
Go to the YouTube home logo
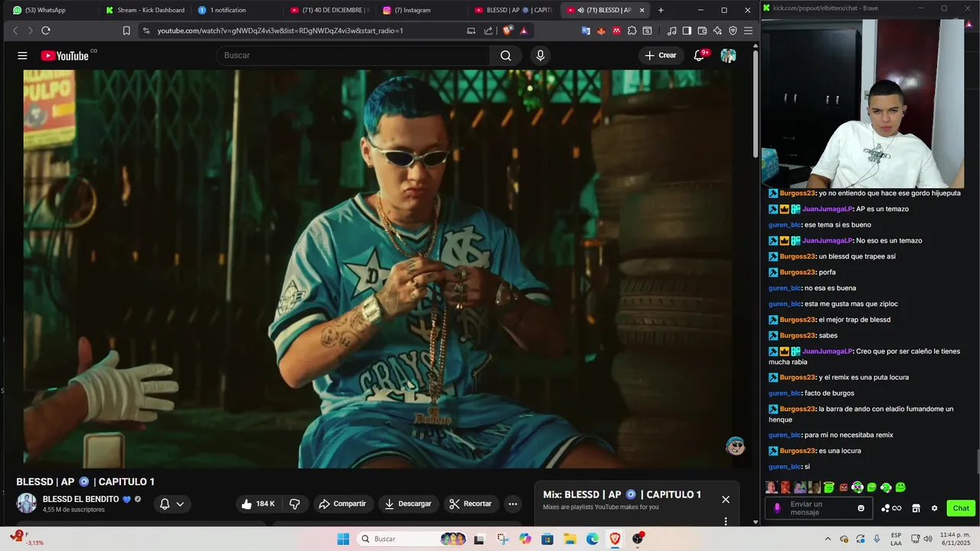[65, 55]
